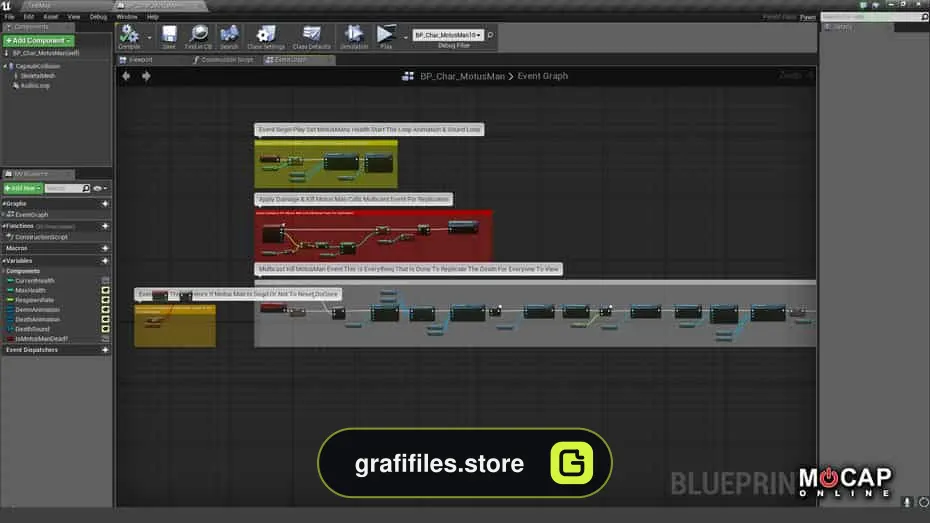The width and height of the screenshot is (930, 523).
Task: Open the Asset menu
Action: pyautogui.click(x=50, y=17)
